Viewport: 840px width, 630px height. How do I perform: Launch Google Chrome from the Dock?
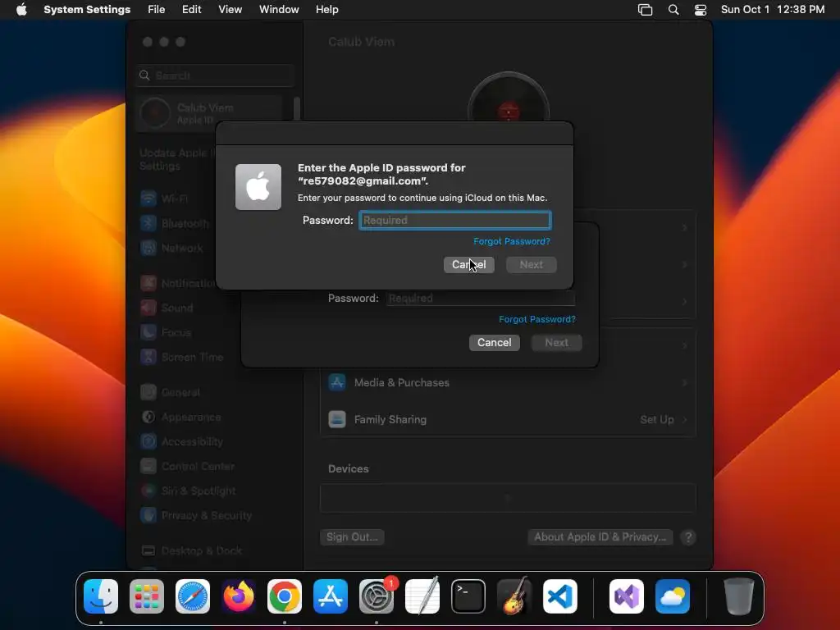click(x=285, y=596)
